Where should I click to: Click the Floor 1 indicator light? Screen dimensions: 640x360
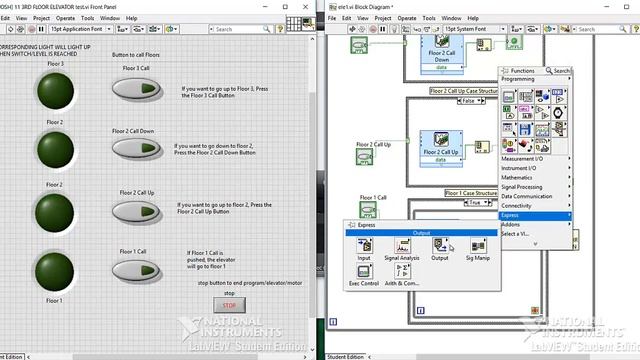(x=54, y=272)
